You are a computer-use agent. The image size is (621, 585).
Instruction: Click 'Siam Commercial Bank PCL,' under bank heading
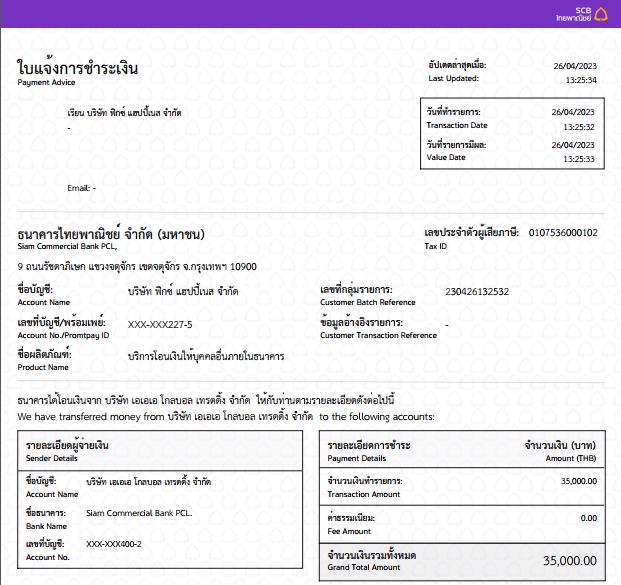(67, 246)
